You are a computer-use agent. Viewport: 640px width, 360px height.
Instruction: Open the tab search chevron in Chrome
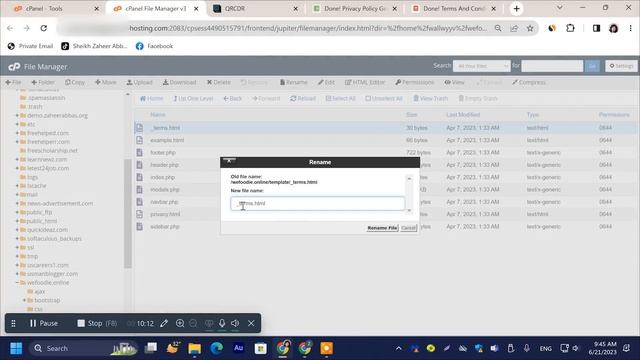coord(560,8)
